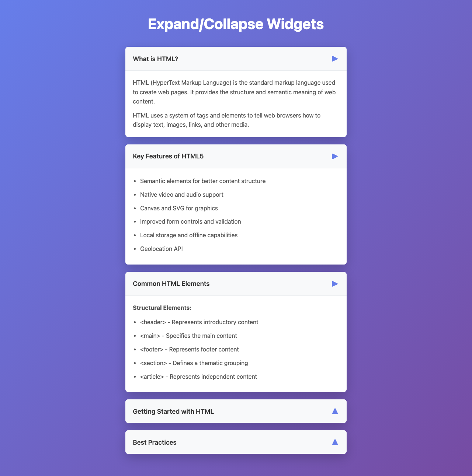Select the <article> element description line
The width and height of the screenshot is (472, 476).
click(x=199, y=377)
